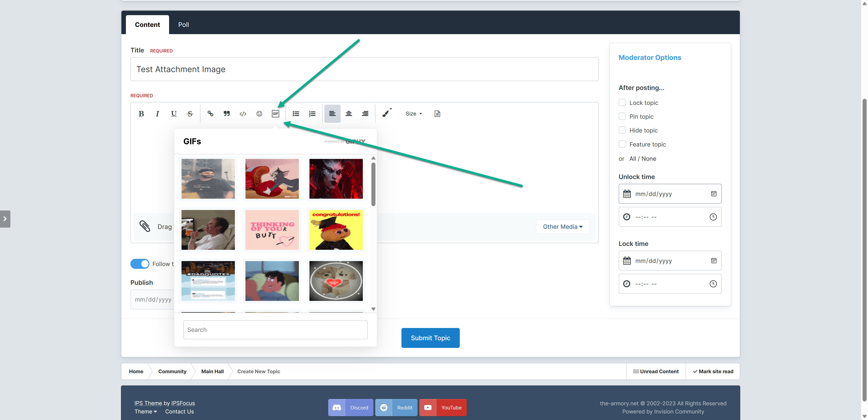
Task: Center align the text
Action: coord(349,114)
